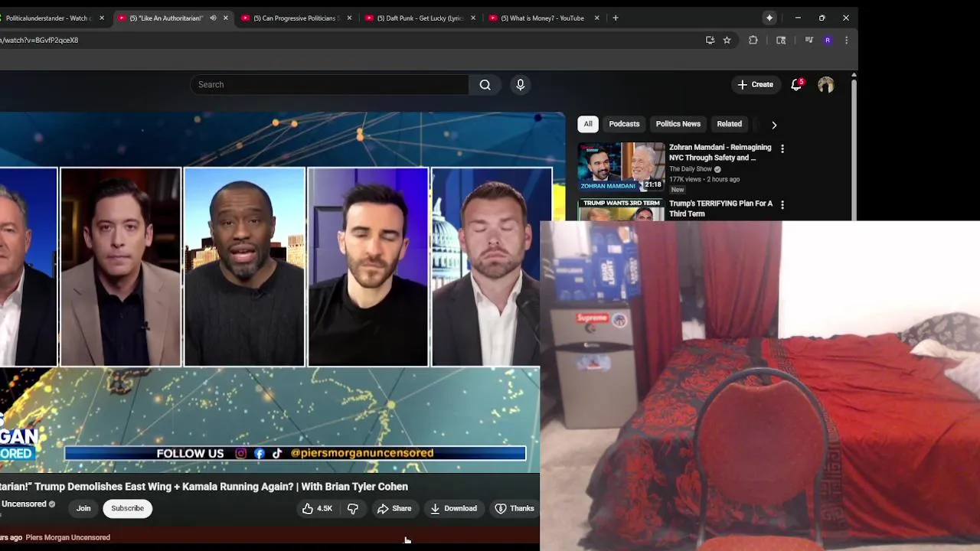Like the video with 4.5K likes
Screen dimensions: 980x551
pyautogui.click(x=316, y=508)
